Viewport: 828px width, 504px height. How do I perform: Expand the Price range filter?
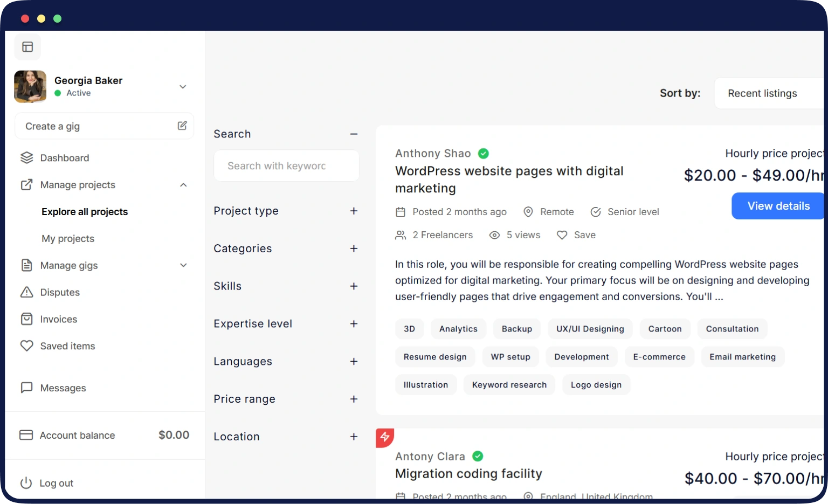click(x=354, y=399)
